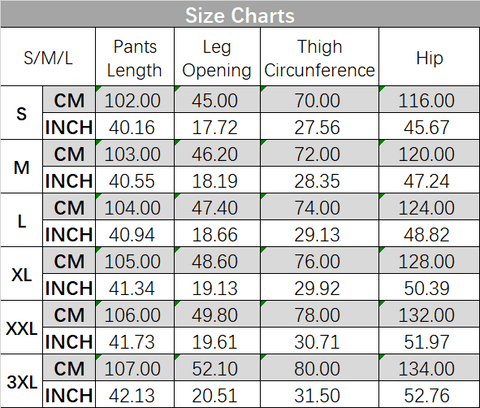
Task: Select the 52.76 hip inch cell
Action: pyautogui.click(x=429, y=395)
